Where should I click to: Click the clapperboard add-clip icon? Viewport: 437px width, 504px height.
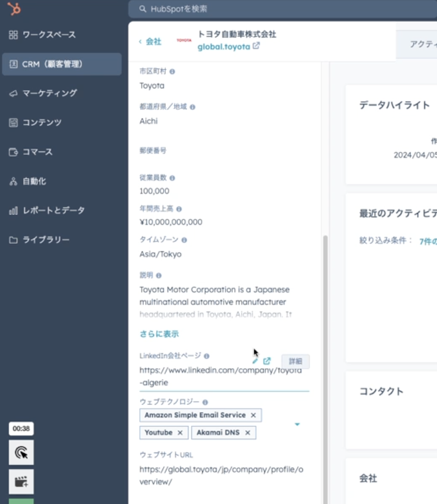[21, 481]
